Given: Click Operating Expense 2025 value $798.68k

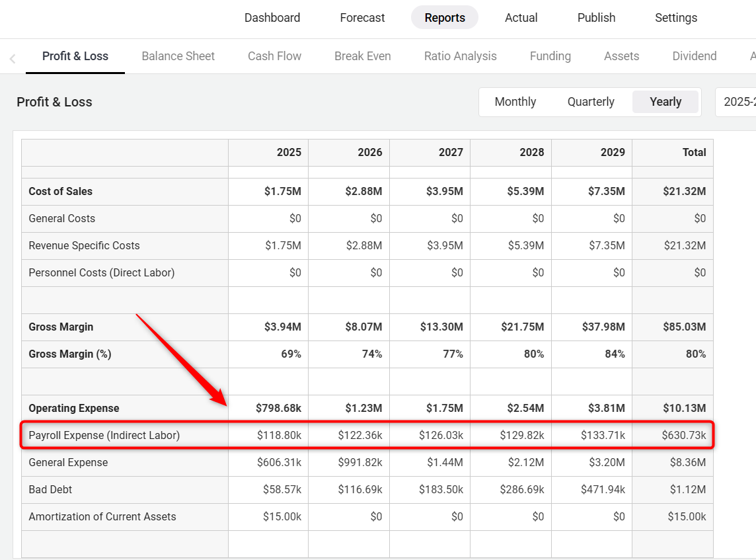Looking at the screenshot, I should (278, 408).
